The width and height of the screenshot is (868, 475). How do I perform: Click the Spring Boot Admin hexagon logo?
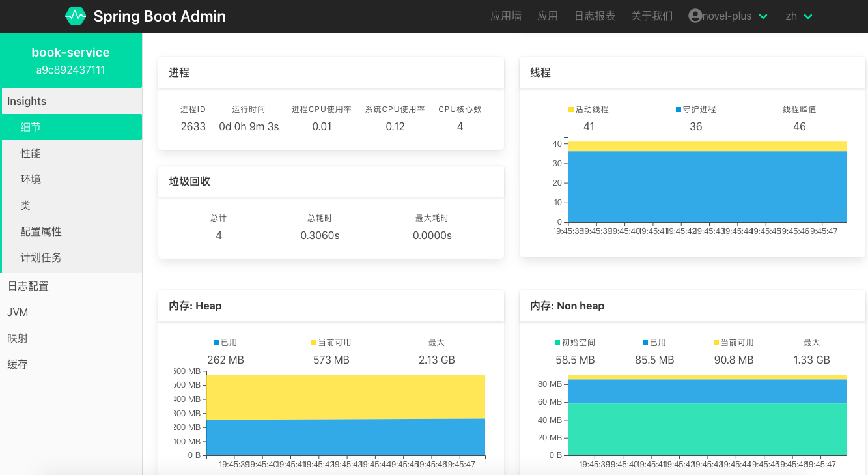pyautogui.click(x=76, y=16)
